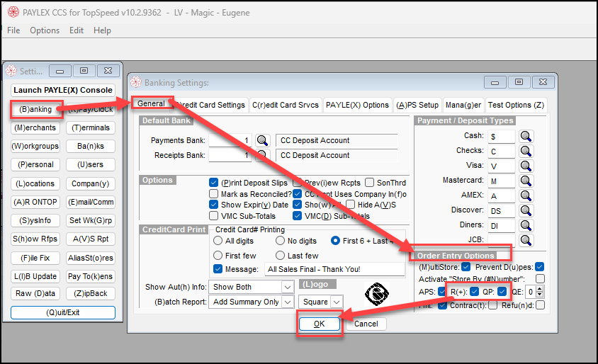Viewport: 598px width, 364px height.
Task: Open (T)erminals in Settings window
Action: [91, 127]
